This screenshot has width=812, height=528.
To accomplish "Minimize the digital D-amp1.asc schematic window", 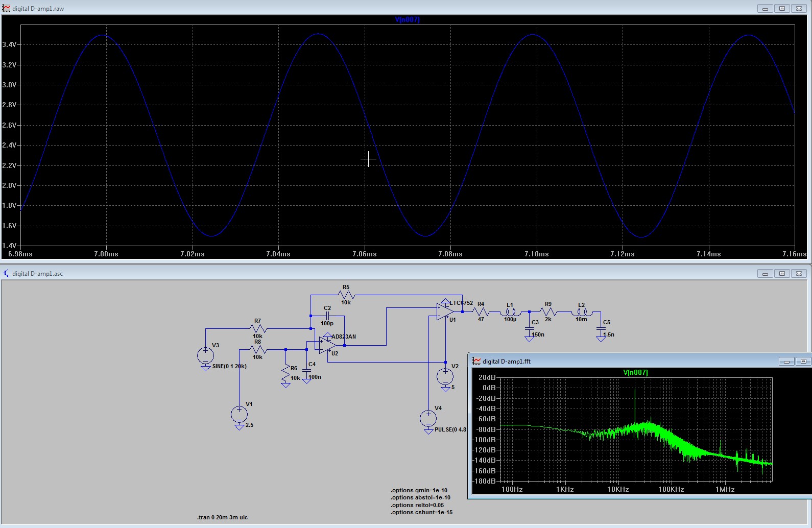I will [x=765, y=273].
